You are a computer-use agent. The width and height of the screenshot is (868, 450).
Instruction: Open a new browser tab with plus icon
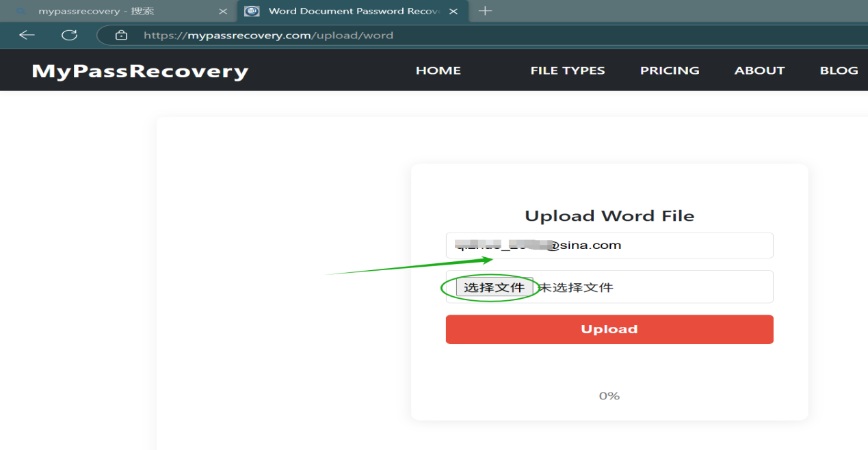[485, 11]
